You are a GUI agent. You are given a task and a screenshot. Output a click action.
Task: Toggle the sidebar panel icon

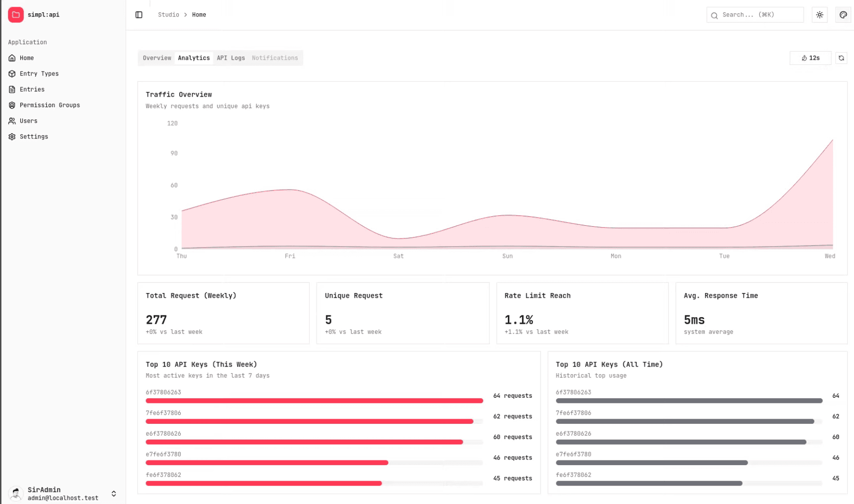(x=139, y=15)
